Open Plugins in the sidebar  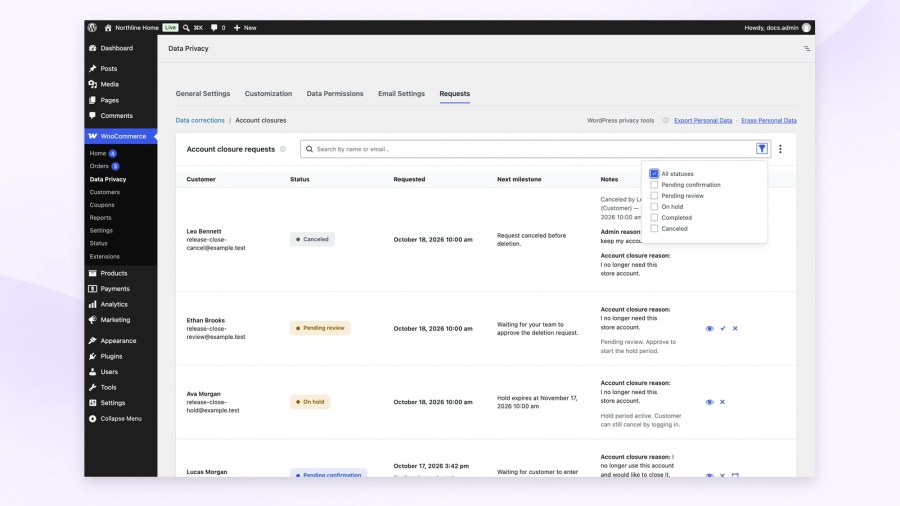pyautogui.click(x=111, y=356)
